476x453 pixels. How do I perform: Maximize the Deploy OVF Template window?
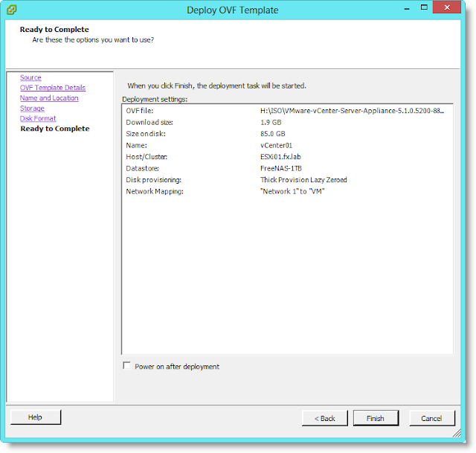pyautogui.click(x=424, y=7)
